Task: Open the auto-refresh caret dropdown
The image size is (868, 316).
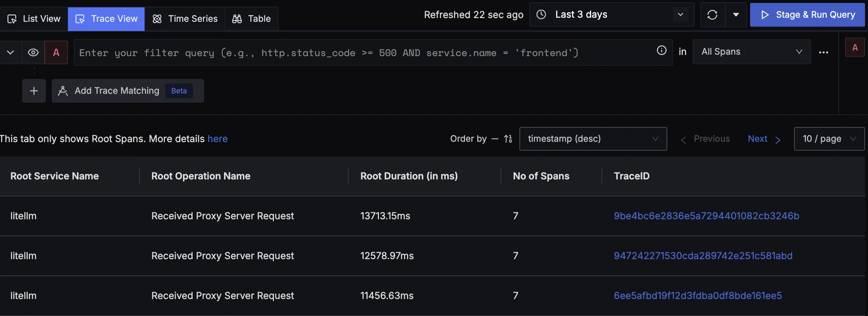Action: point(736,15)
